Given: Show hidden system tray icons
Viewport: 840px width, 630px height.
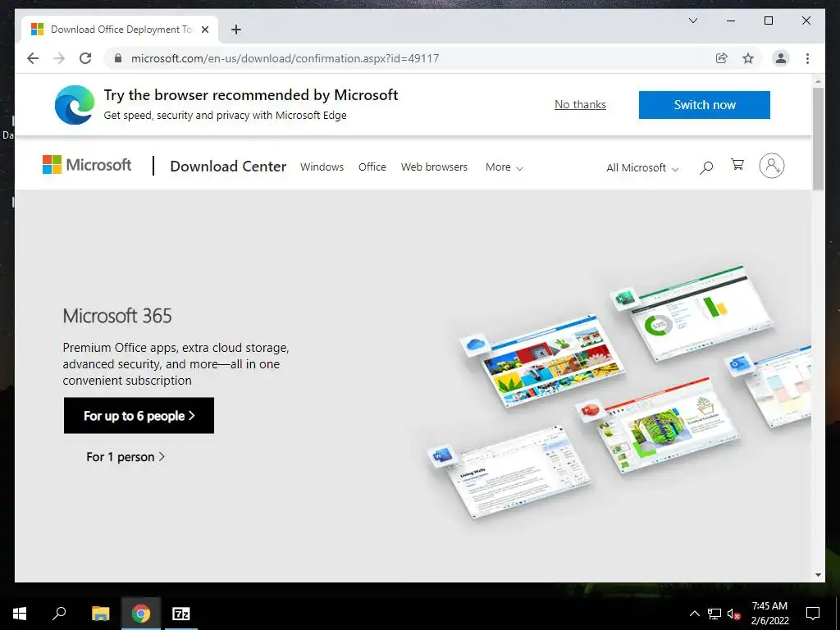Looking at the screenshot, I should [x=694, y=614].
